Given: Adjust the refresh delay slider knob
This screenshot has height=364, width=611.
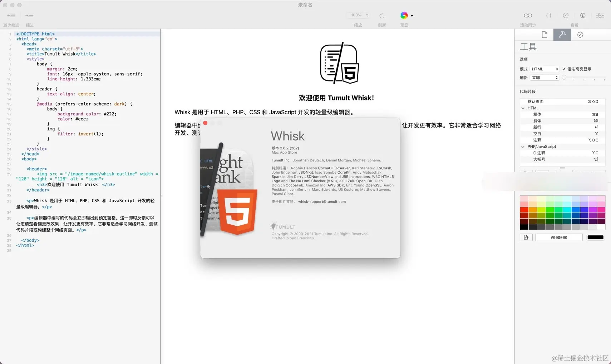Looking at the screenshot, I should click(x=564, y=78).
